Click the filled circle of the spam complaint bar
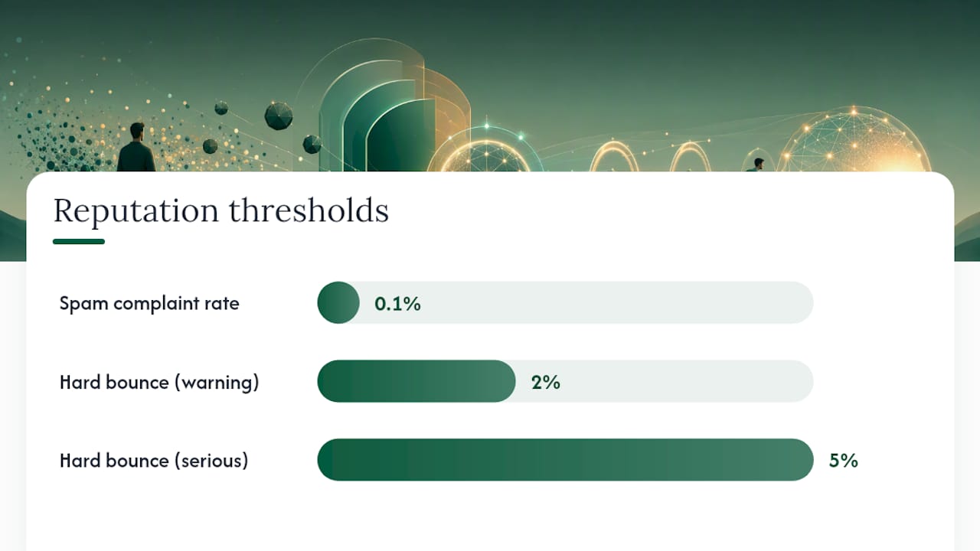This screenshot has width=980, height=551. click(x=338, y=302)
